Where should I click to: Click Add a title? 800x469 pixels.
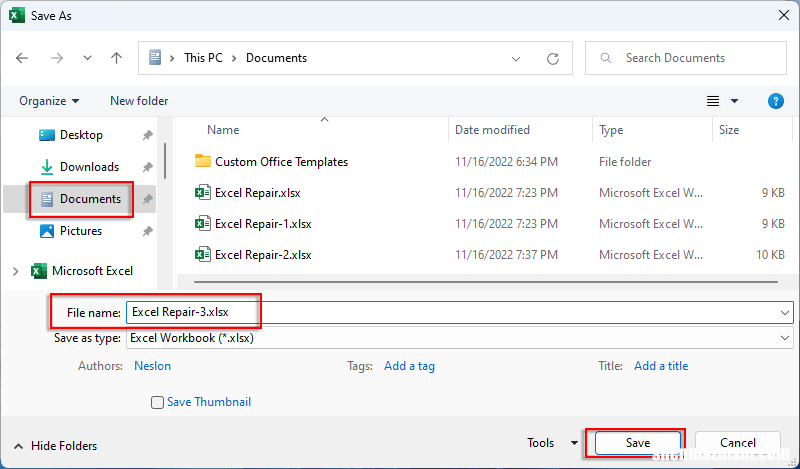(661, 366)
